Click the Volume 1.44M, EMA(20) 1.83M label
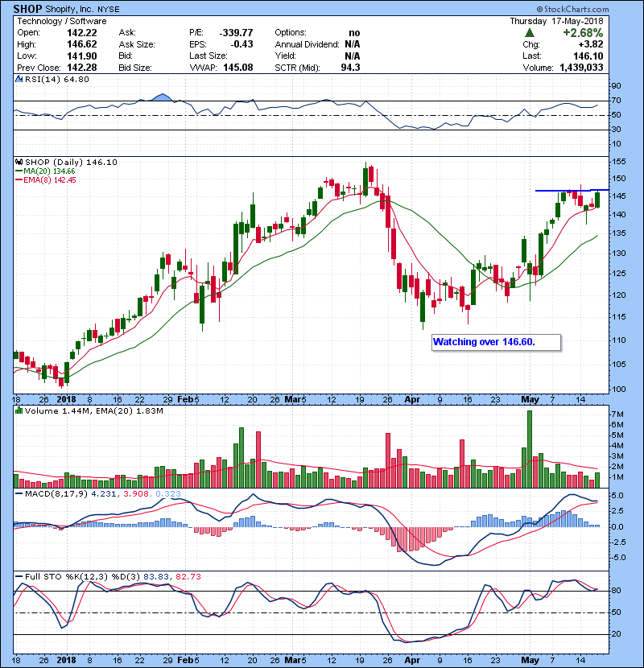This screenshot has width=644, height=668. [93, 411]
